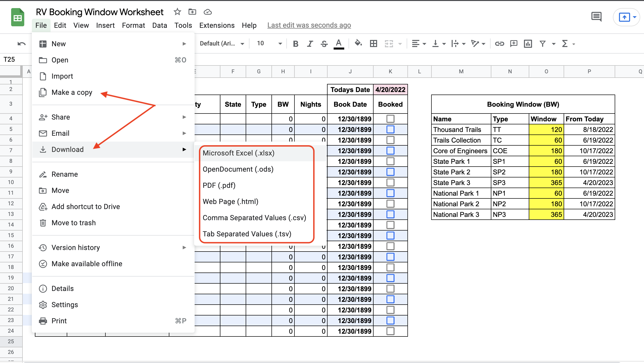
Task: Click the present/share upload button
Action: pos(624,17)
